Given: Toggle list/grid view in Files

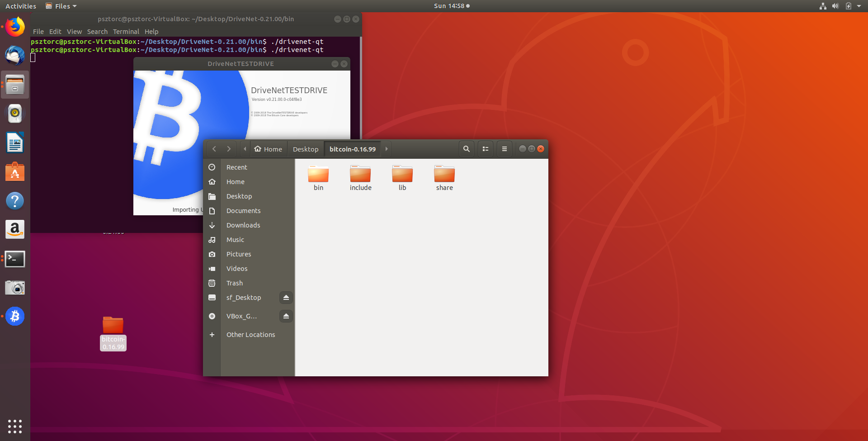Looking at the screenshot, I should 486,149.
